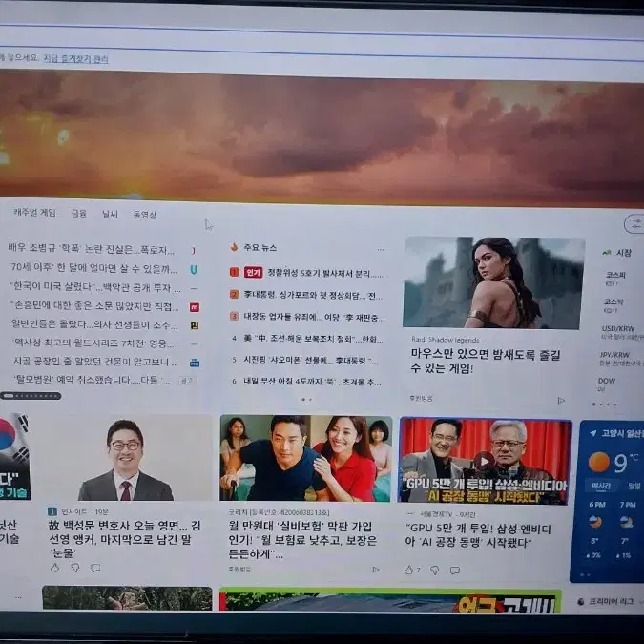Click the pagination dots under 시장 widget
Viewport: 644px width, 644px height.
[x=604, y=405]
